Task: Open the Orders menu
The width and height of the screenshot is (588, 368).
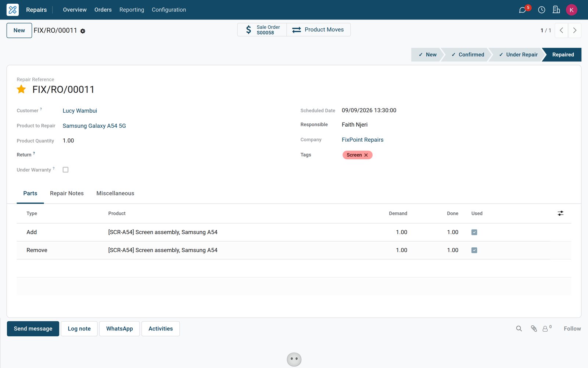Action: coord(103,10)
